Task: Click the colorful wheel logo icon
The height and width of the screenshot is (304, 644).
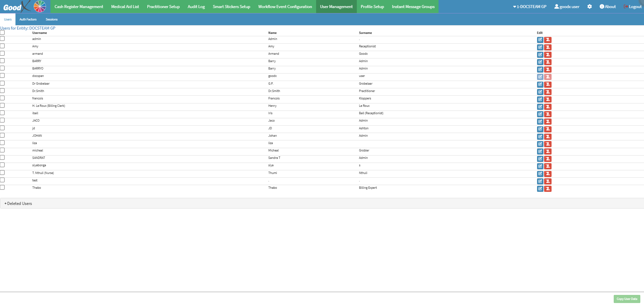Action: point(40,6)
